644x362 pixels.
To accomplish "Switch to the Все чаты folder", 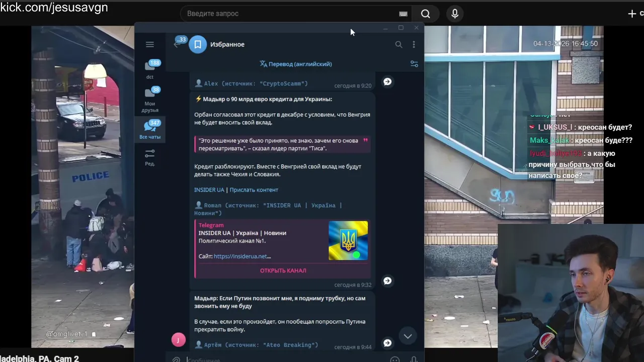I will [x=150, y=129].
